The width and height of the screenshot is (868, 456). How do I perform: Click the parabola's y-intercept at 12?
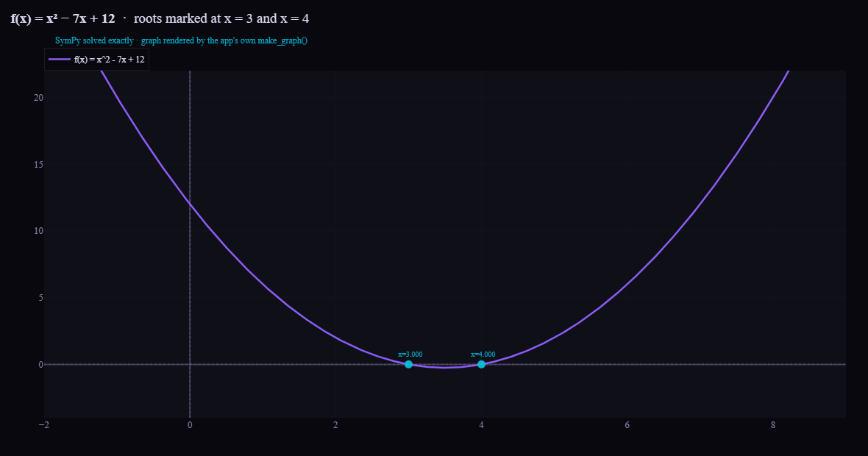[x=190, y=204]
